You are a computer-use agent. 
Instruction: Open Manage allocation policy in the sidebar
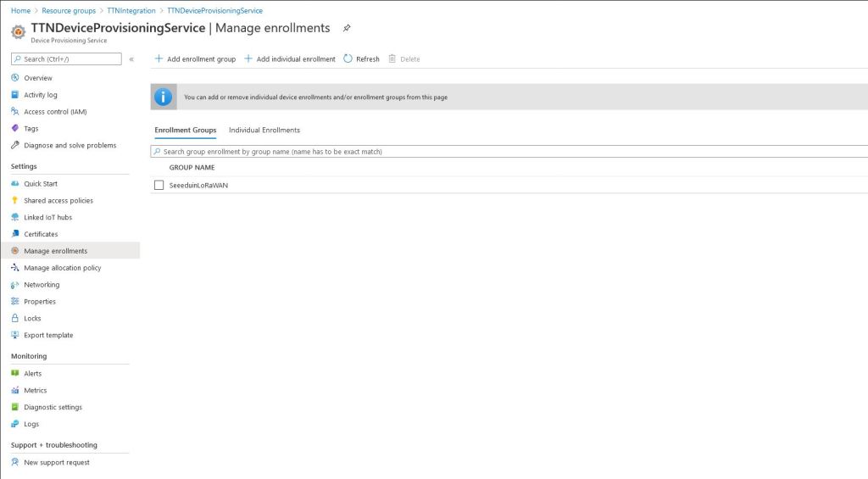(62, 268)
